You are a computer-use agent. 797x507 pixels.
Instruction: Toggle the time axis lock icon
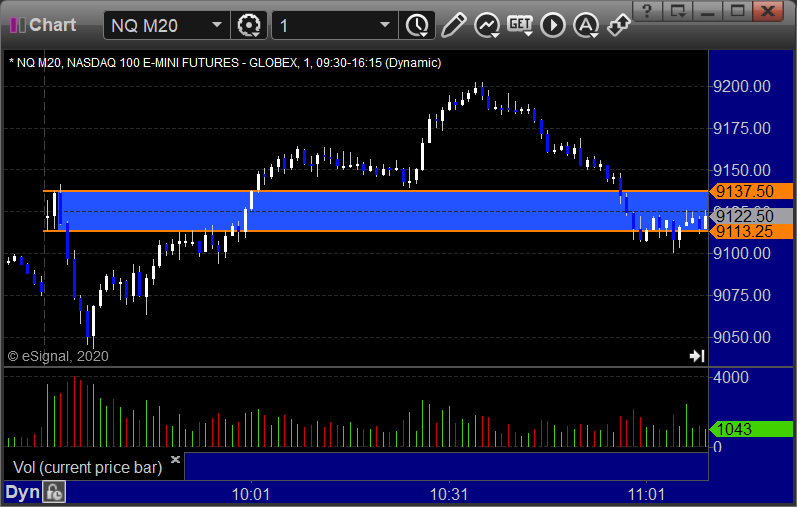(54, 492)
